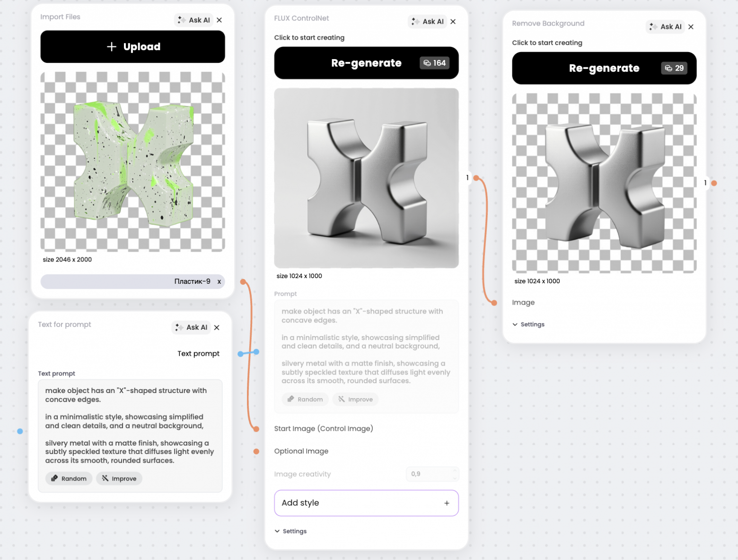Click the Text prompt text area
738x560 pixels.
pos(130,425)
